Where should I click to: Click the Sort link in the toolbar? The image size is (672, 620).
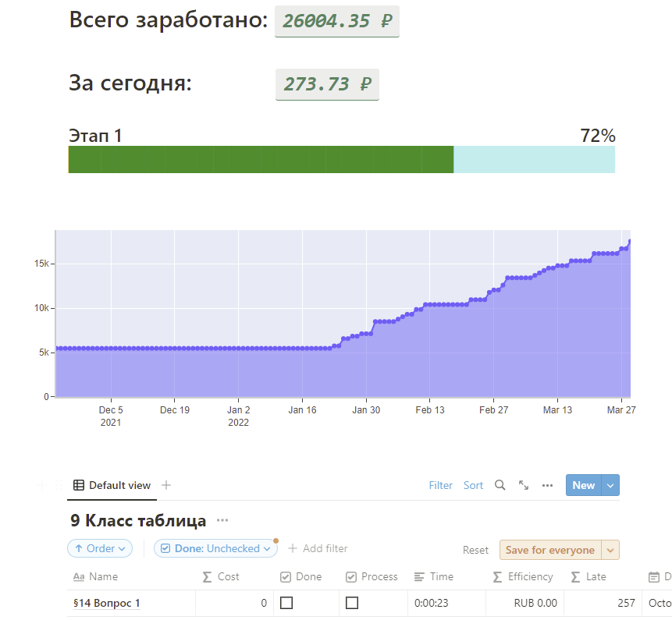click(473, 485)
